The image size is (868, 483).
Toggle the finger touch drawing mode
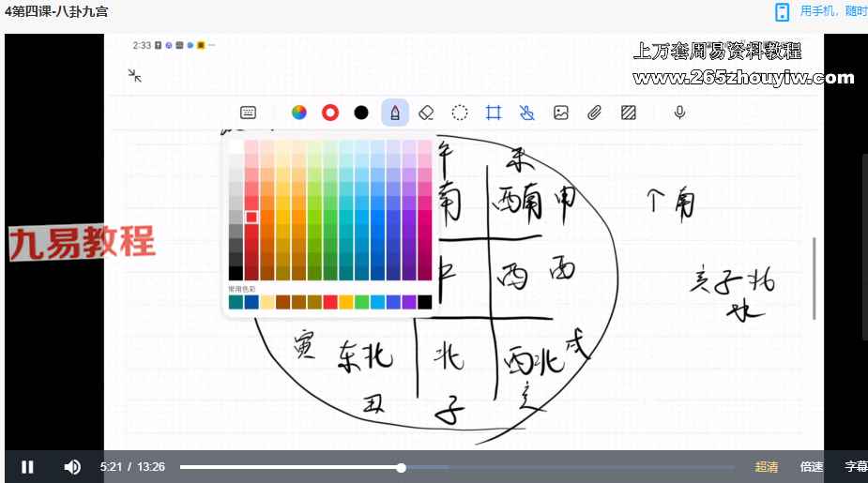pyautogui.click(x=526, y=113)
